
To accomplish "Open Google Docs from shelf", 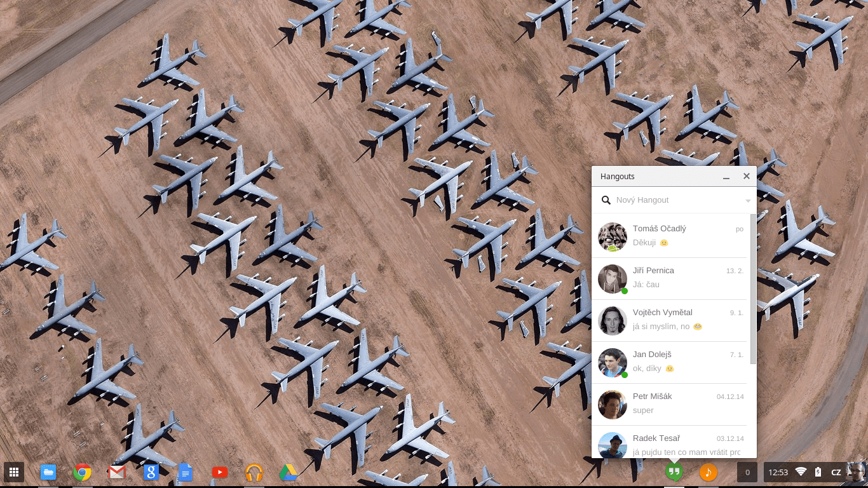I will tap(185, 472).
